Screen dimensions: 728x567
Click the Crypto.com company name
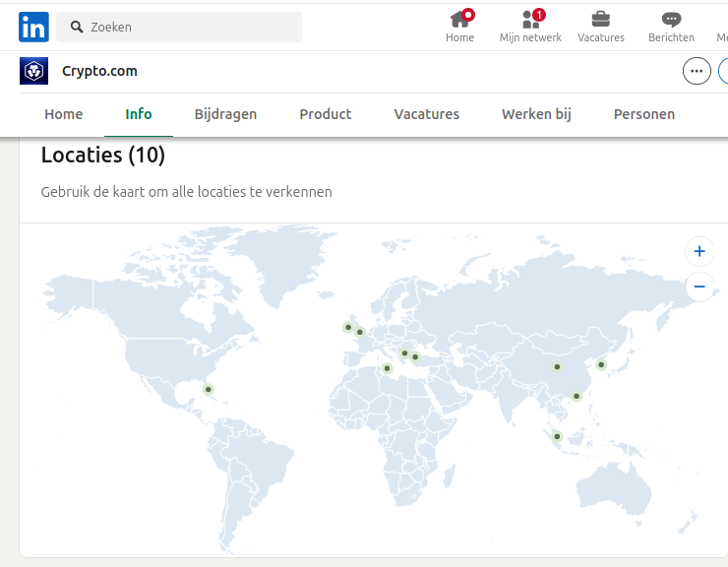coord(99,71)
